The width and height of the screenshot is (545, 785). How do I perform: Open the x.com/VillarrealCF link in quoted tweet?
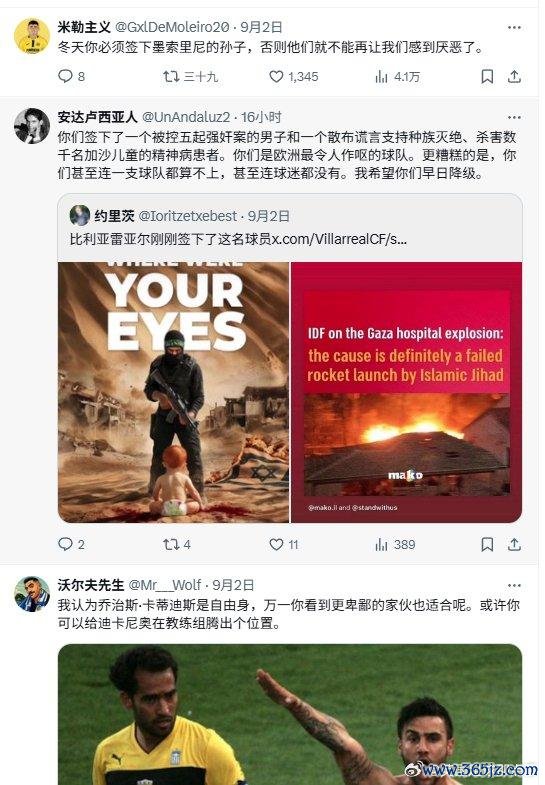pyautogui.click(x=339, y=239)
